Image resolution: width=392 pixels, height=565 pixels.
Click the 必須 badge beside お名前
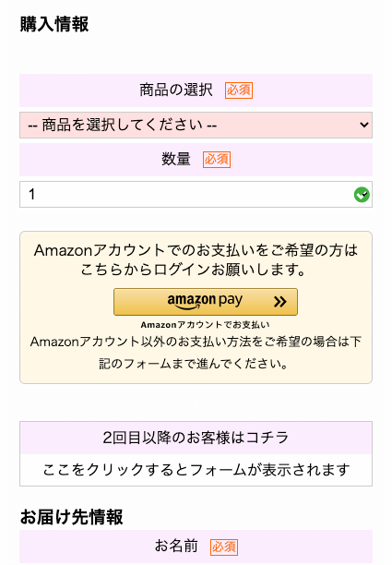point(224,547)
